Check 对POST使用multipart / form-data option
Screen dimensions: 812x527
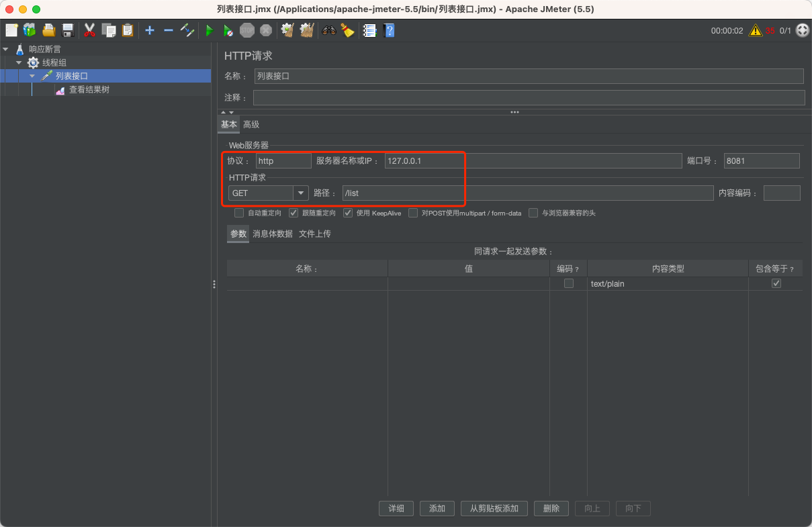414,213
